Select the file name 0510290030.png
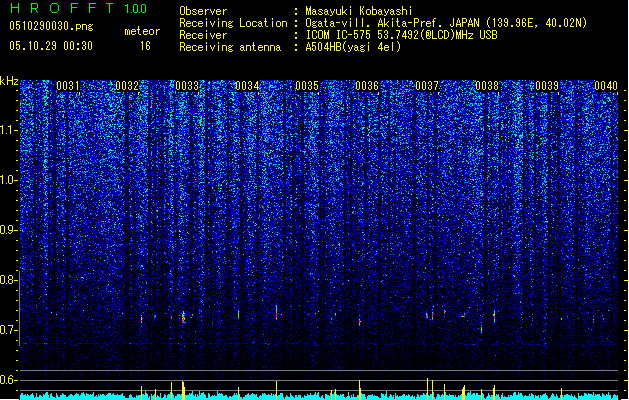629x400 pixels. click(x=51, y=26)
